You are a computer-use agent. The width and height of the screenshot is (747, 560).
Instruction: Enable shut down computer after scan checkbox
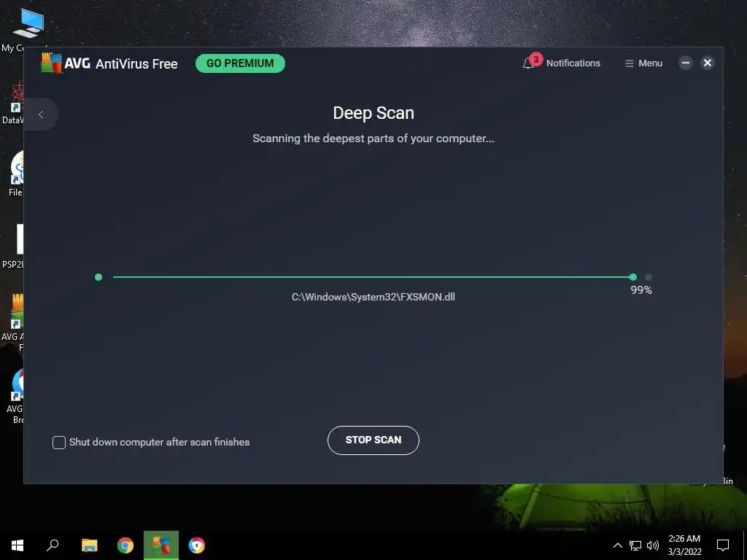59,443
